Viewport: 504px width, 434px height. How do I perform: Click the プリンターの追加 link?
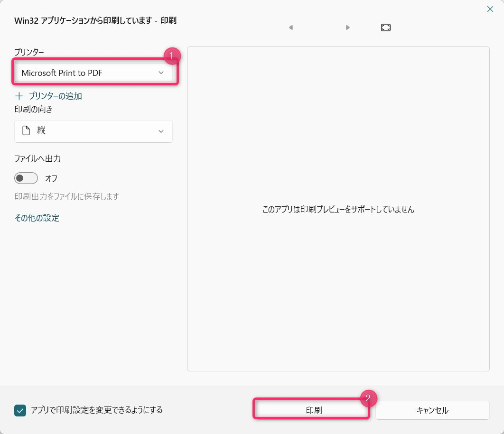click(x=55, y=96)
